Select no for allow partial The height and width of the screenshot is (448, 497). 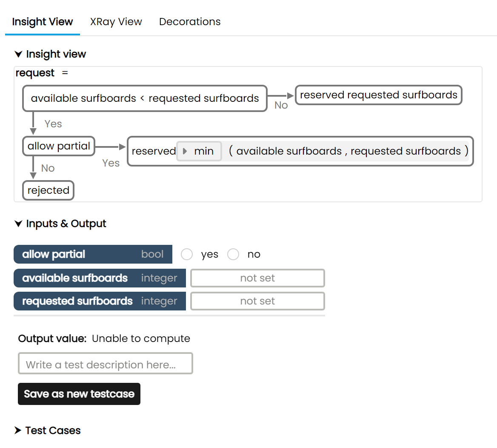click(233, 254)
